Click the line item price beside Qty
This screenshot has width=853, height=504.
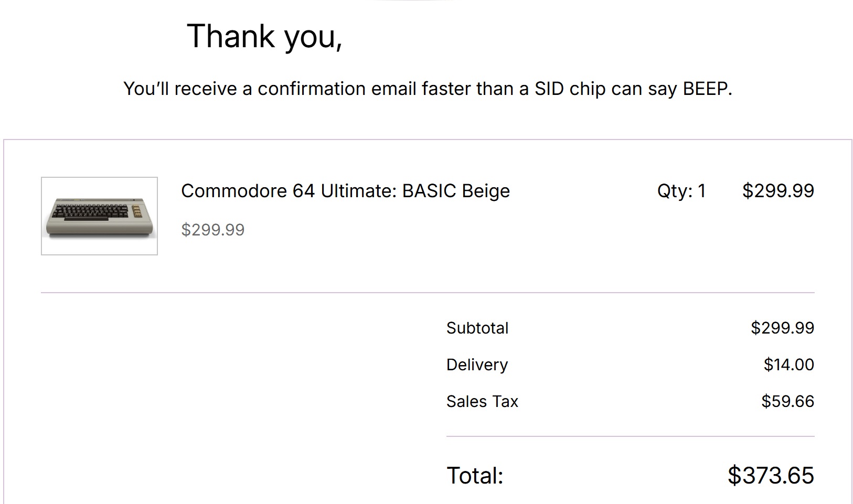click(777, 190)
